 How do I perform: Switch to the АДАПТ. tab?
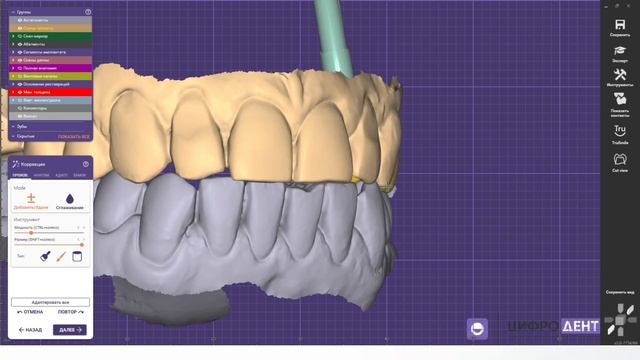(x=61, y=175)
